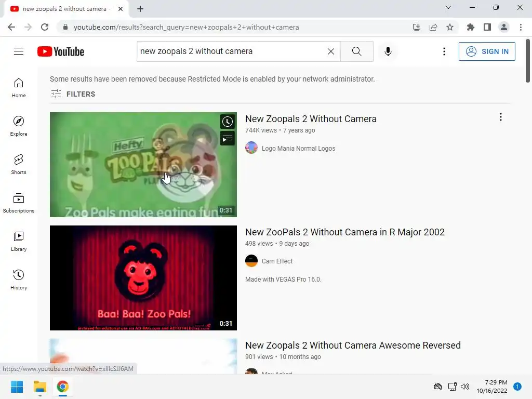Click OneDrive cloud tray icon
Image resolution: width=532 pixels, height=399 pixels.
(x=438, y=387)
